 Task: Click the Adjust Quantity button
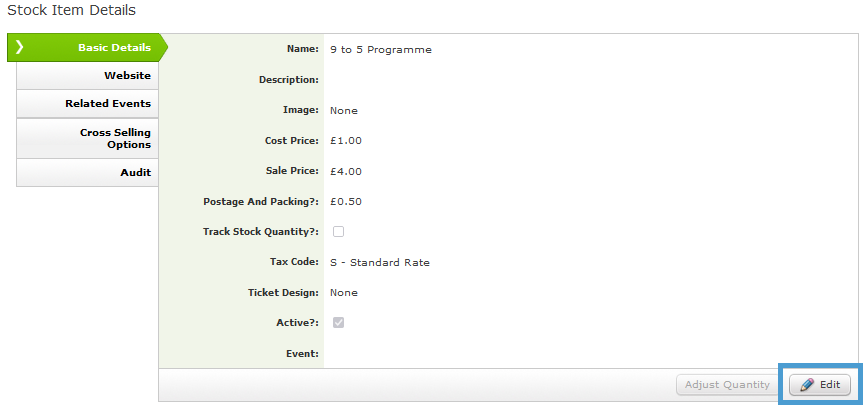point(727,385)
